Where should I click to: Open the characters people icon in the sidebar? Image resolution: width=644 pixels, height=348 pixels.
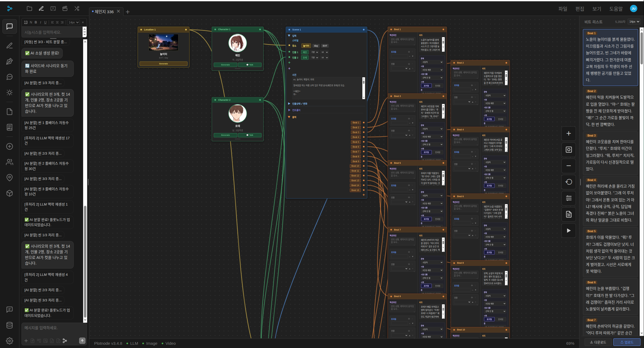point(9,162)
